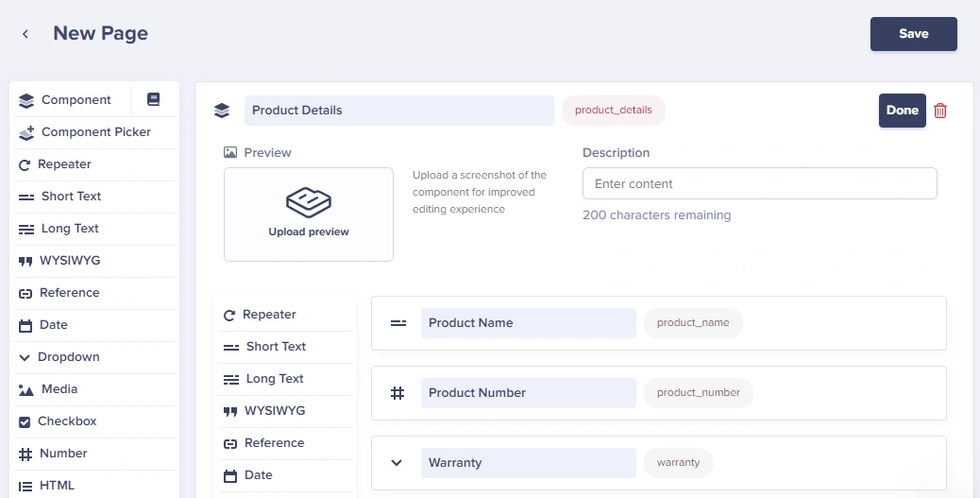Add a Repeater from the inner field list

click(x=285, y=315)
